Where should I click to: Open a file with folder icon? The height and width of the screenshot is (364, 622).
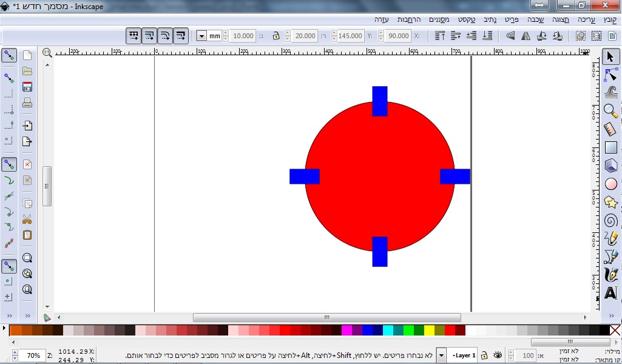point(27,71)
